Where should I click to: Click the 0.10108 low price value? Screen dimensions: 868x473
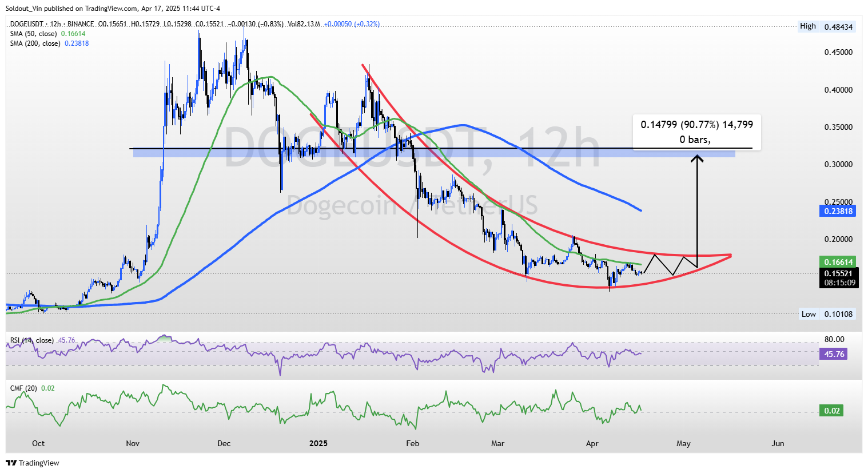[x=838, y=314]
